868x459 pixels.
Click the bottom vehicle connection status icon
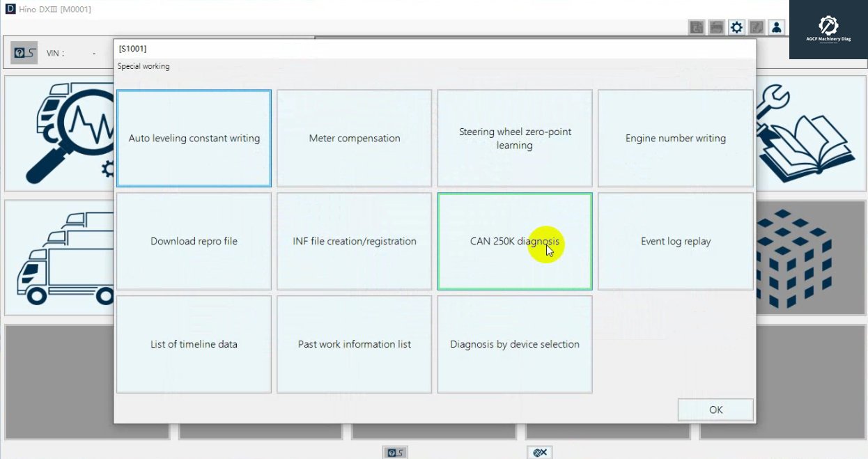tap(395, 453)
